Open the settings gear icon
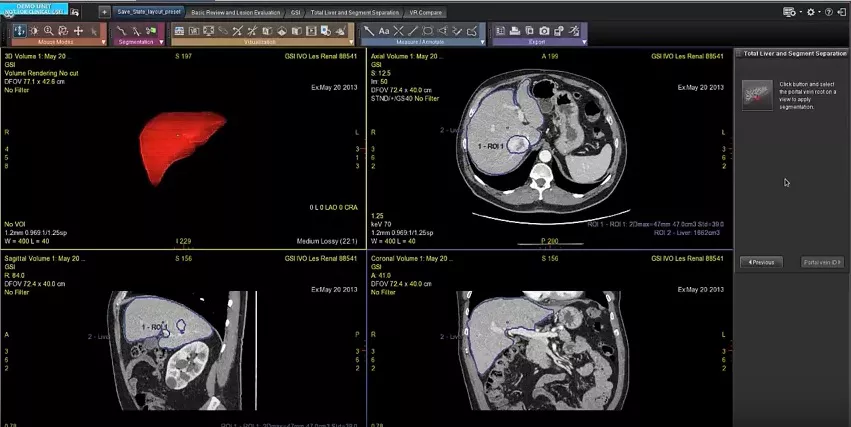 pos(811,12)
